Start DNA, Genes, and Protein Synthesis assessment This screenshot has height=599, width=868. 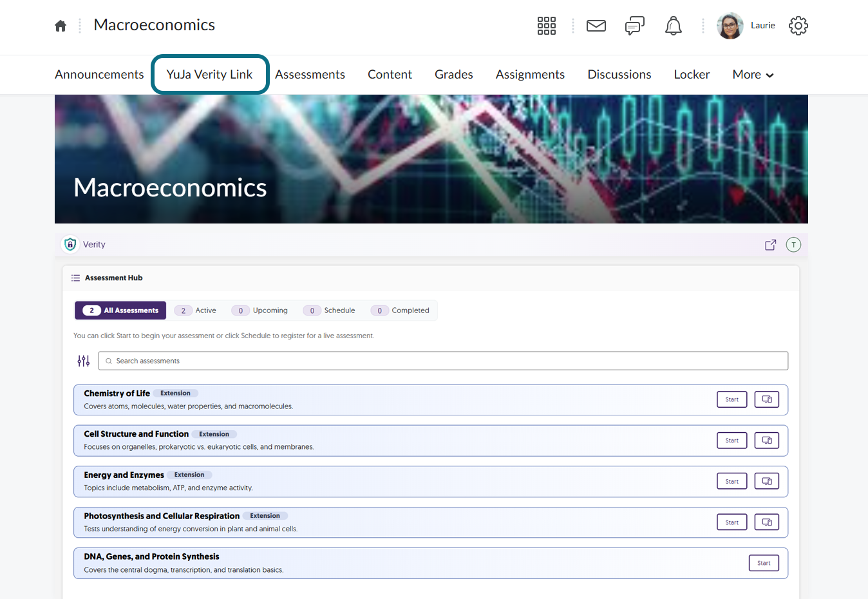pyautogui.click(x=764, y=563)
